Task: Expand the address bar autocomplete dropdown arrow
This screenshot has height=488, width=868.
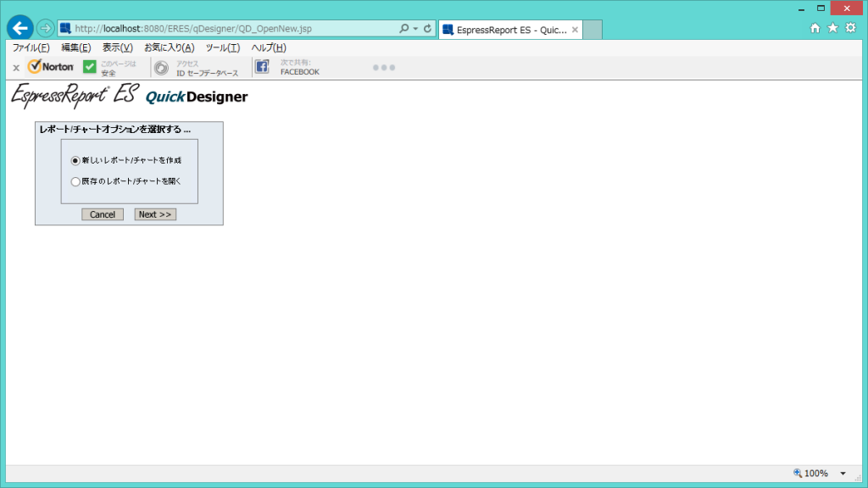Action: pos(415,29)
